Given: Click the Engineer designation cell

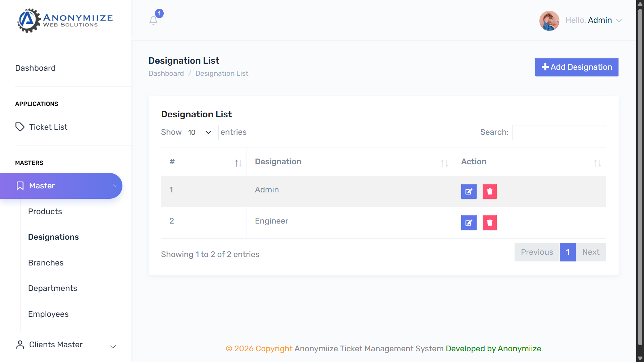Looking at the screenshot, I should [350, 223].
